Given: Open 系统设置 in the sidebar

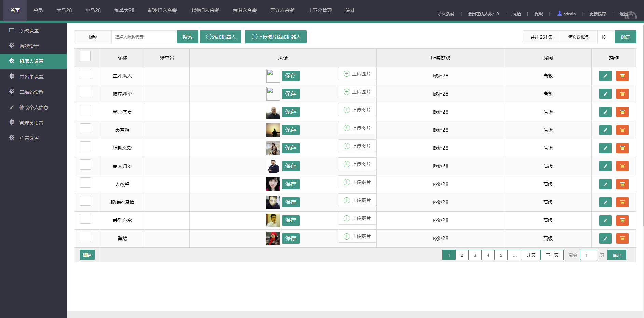Looking at the screenshot, I should pyautogui.click(x=29, y=31).
